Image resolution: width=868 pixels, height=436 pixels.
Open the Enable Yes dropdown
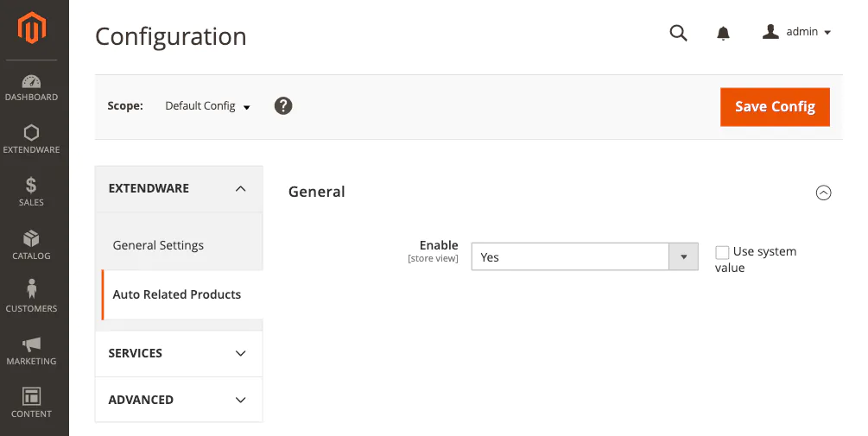coord(585,256)
